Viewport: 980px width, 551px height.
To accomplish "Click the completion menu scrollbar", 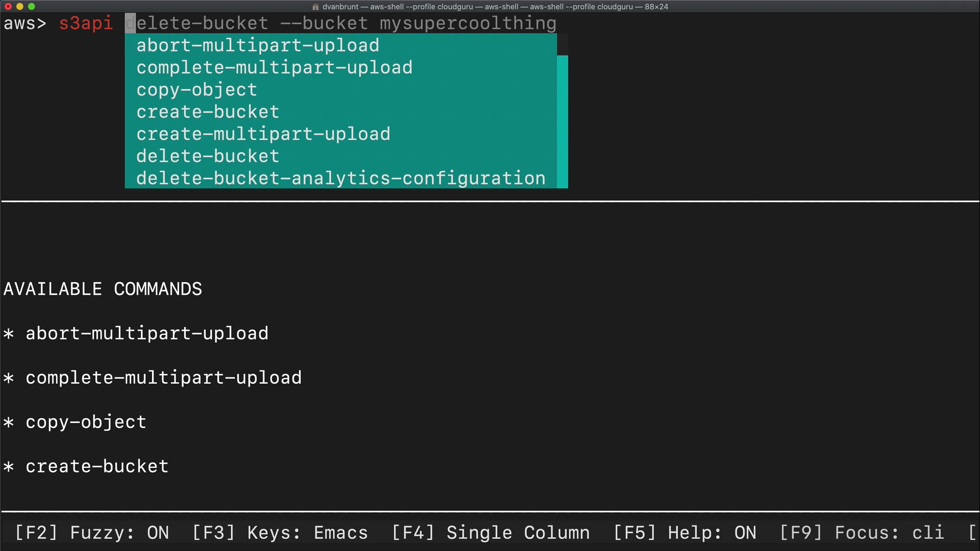I will (562, 121).
